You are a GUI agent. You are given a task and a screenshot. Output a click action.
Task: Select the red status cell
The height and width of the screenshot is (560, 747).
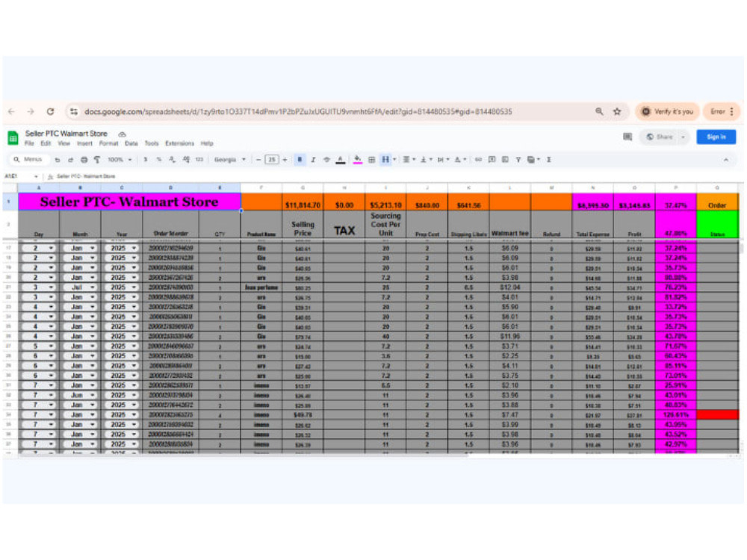point(717,414)
